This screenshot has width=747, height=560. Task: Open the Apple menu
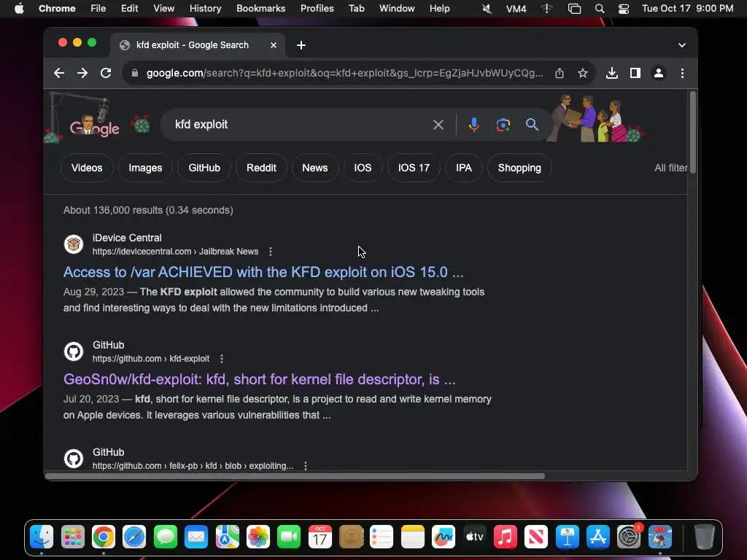click(x=19, y=8)
